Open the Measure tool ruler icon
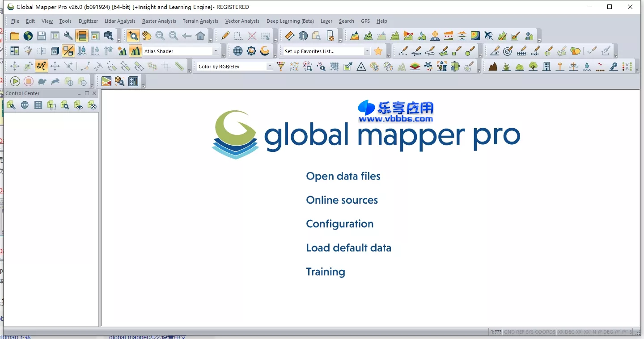 click(289, 35)
